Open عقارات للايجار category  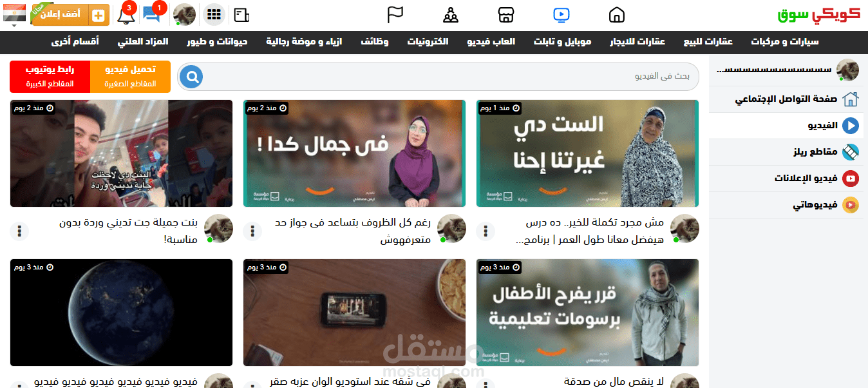click(638, 42)
